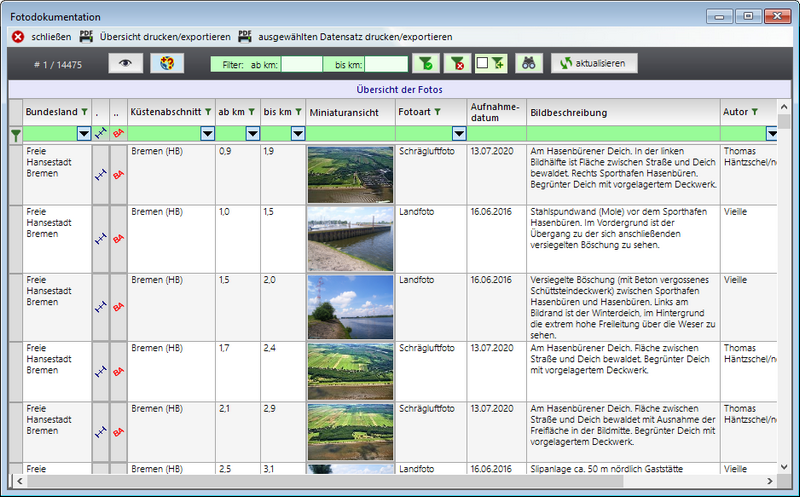Click the horizontal scrollbar thumb
Viewport: 800px width, 497px height.
325,481
